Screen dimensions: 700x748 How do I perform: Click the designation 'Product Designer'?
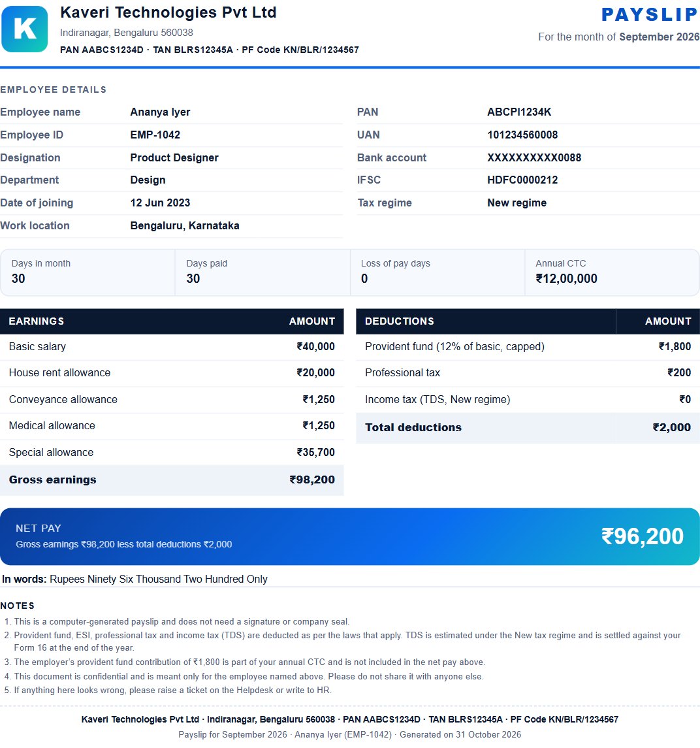[174, 158]
